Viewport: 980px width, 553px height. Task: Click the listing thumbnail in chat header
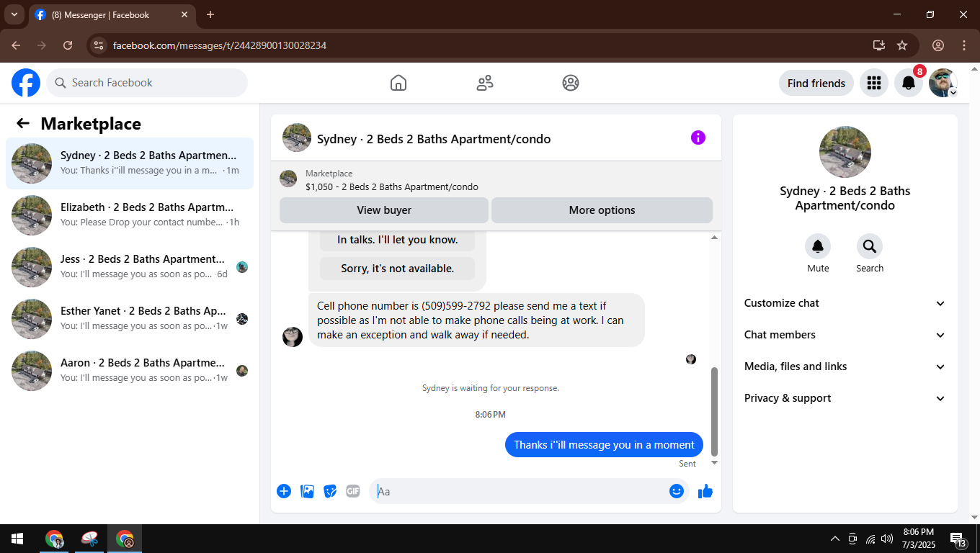297,138
